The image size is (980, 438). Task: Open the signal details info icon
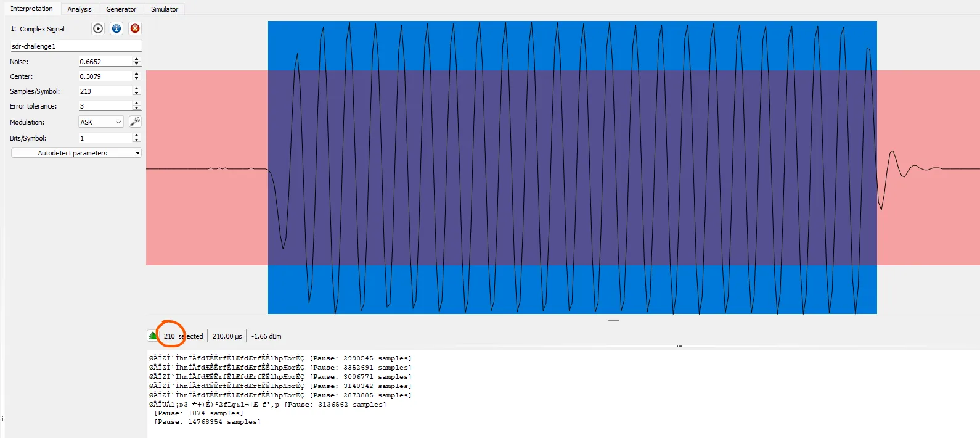coord(116,28)
